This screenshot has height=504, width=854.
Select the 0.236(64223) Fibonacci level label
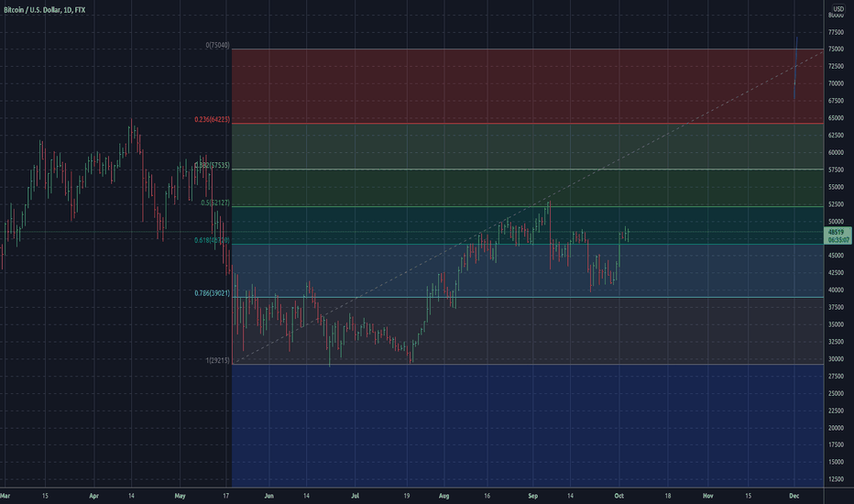(x=213, y=119)
